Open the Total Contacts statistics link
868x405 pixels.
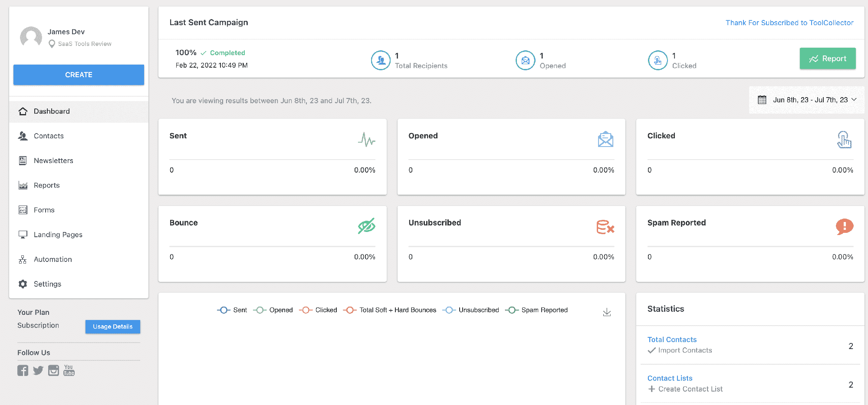[672, 340]
